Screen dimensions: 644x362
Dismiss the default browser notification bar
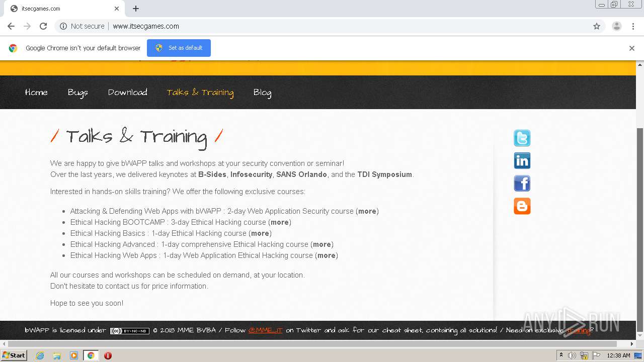(x=631, y=48)
